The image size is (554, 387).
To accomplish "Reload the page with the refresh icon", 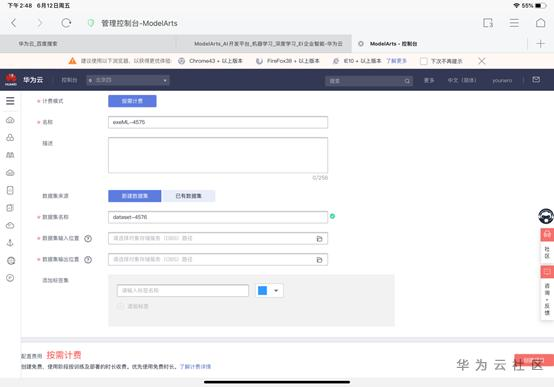I will click(66, 23).
